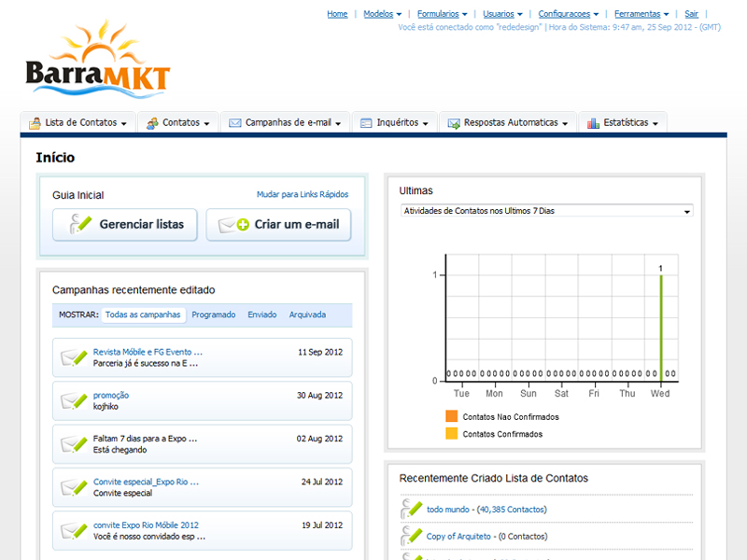
Task: Click edit icon beside Copy of Arquiteto list
Action: (x=412, y=536)
